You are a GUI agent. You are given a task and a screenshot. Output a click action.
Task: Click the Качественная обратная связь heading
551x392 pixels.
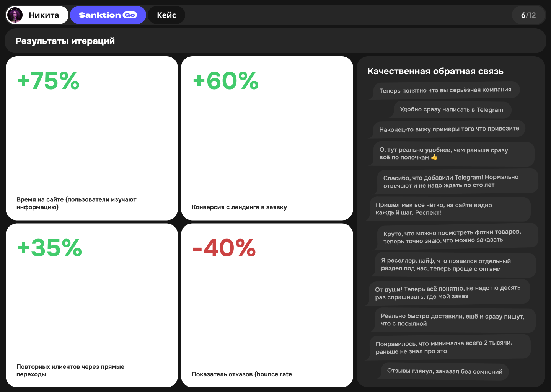pyautogui.click(x=435, y=71)
